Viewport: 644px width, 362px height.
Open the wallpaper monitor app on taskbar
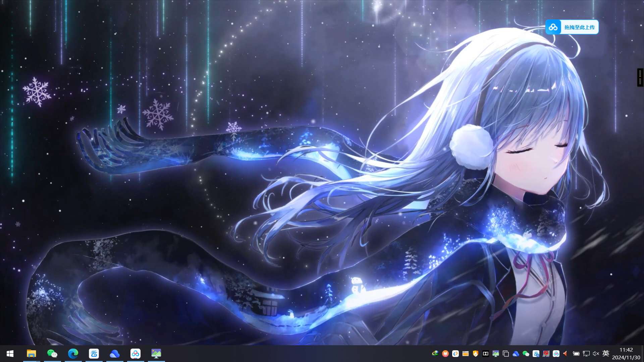coord(156,354)
